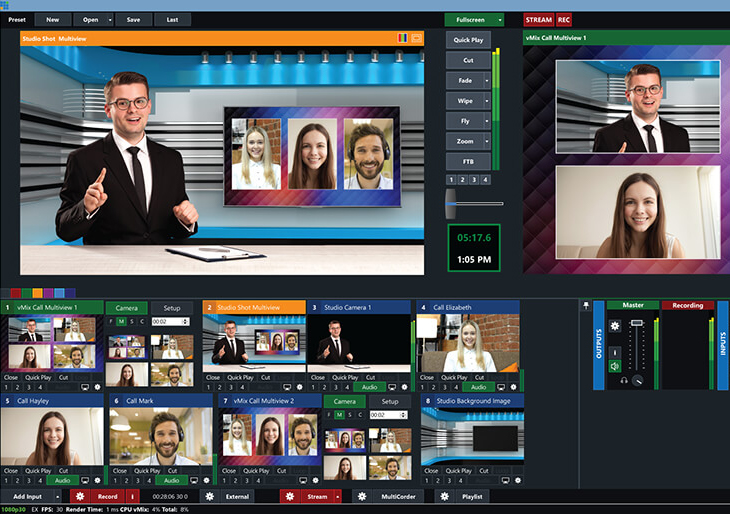The width and height of the screenshot is (730, 514).
Task: Open the OUTPUTS vertical tab in mixer
Action: coord(599,345)
